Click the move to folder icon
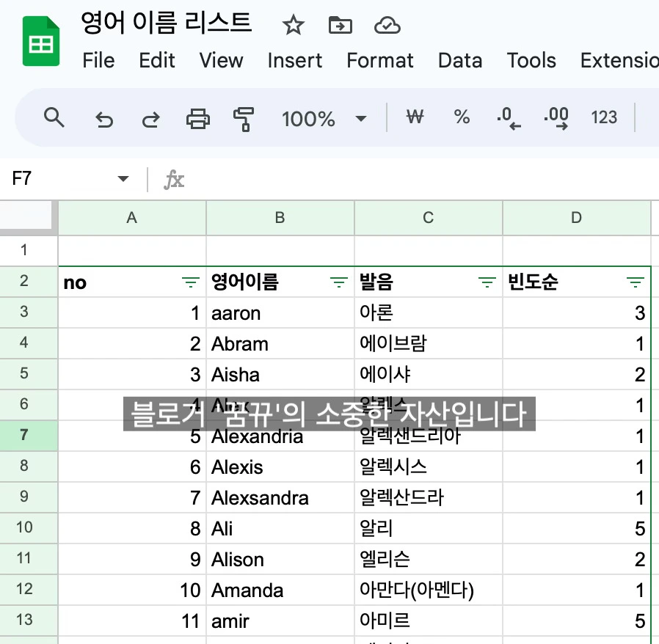The image size is (659, 644). pos(340,25)
